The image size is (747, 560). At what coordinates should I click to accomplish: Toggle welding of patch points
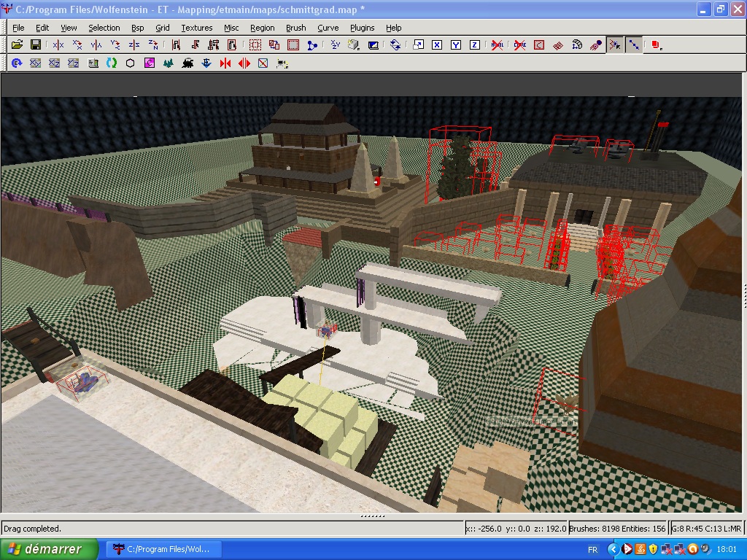pyautogui.click(x=615, y=44)
